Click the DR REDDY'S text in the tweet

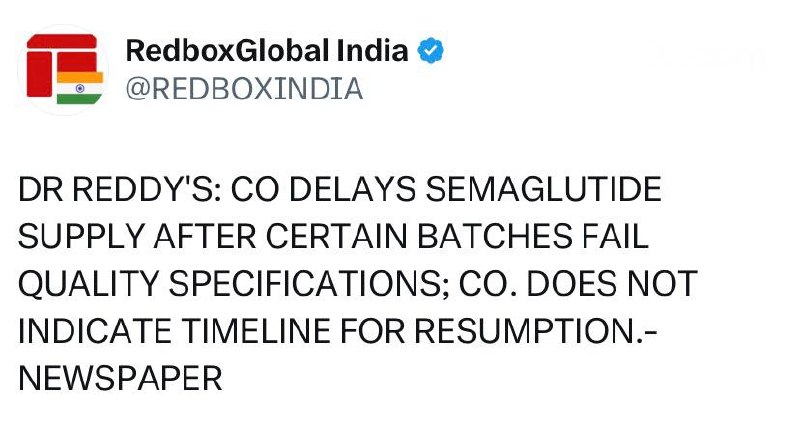120,189
